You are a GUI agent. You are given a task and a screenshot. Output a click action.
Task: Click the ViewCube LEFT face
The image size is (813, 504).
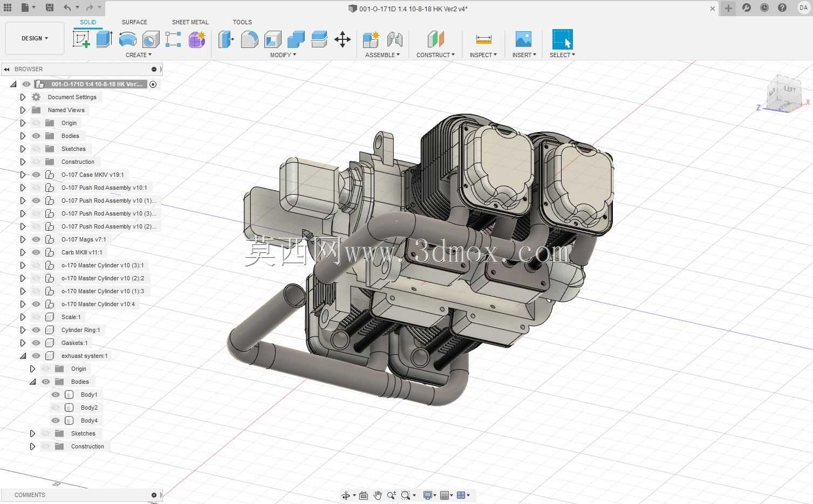coord(789,89)
